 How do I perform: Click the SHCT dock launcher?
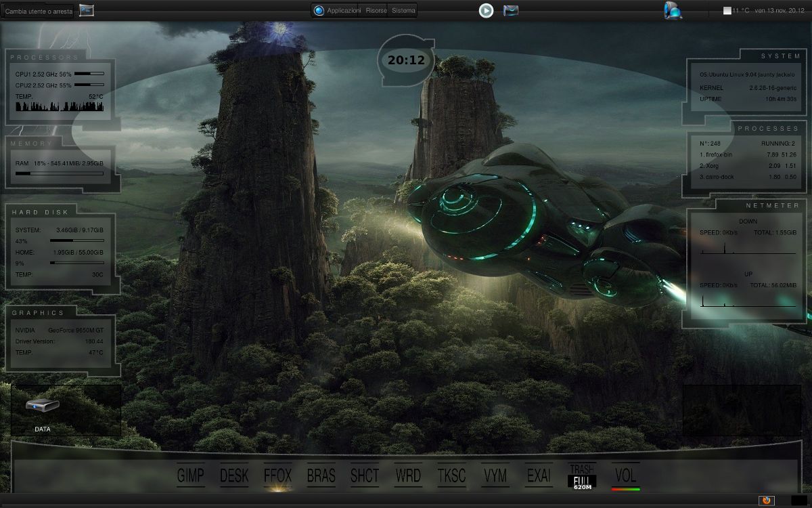pyautogui.click(x=365, y=475)
